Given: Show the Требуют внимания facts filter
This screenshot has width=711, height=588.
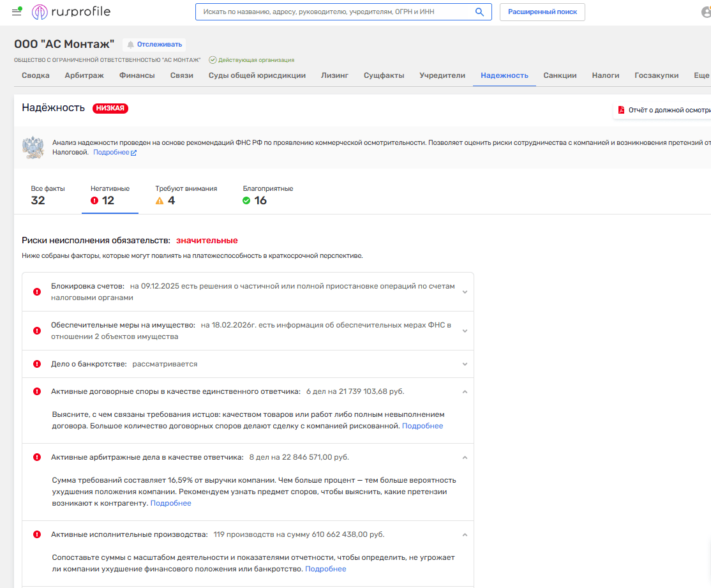Looking at the screenshot, I should click(x=186, y=195).
